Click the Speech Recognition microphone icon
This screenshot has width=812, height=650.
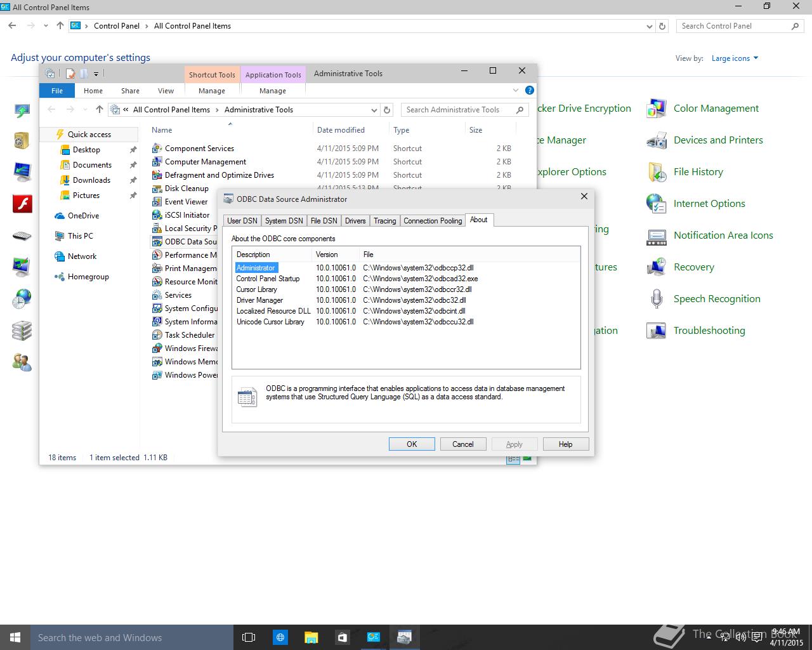656,299
